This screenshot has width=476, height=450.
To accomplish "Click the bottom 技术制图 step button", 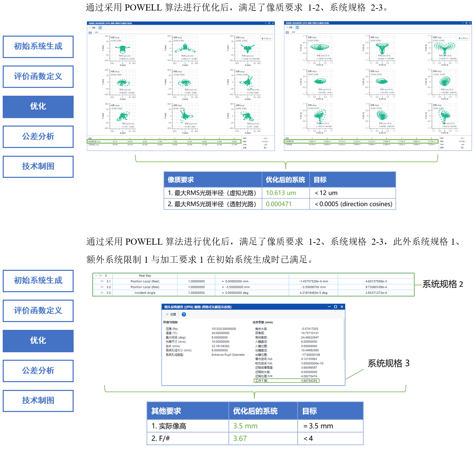I will (x=38, y=400).
